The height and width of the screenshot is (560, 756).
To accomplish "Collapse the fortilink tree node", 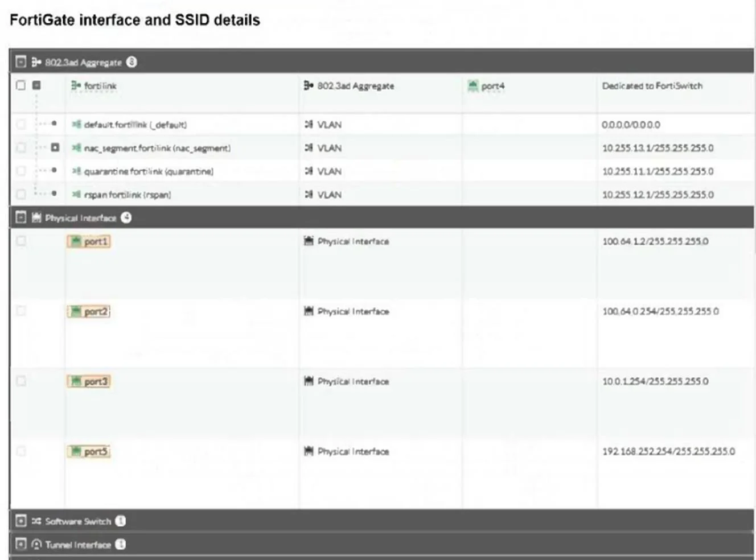I will [36, 85].
